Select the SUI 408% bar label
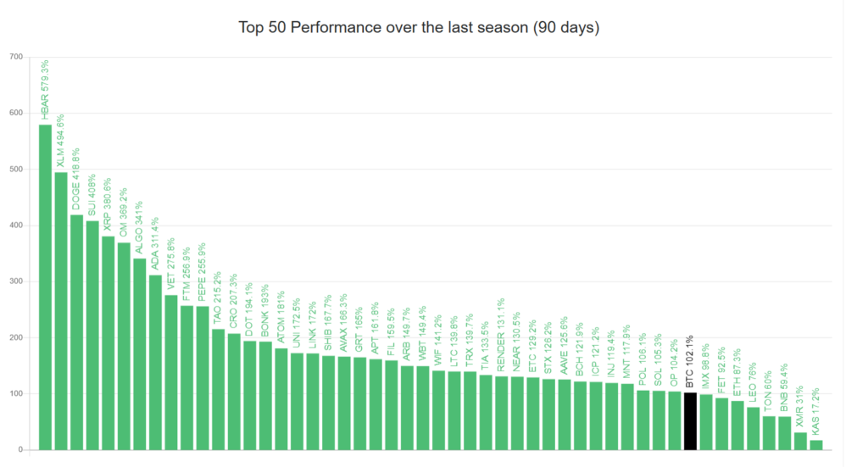This screenshot has width=868, height=473. click(x=92, y=199)
